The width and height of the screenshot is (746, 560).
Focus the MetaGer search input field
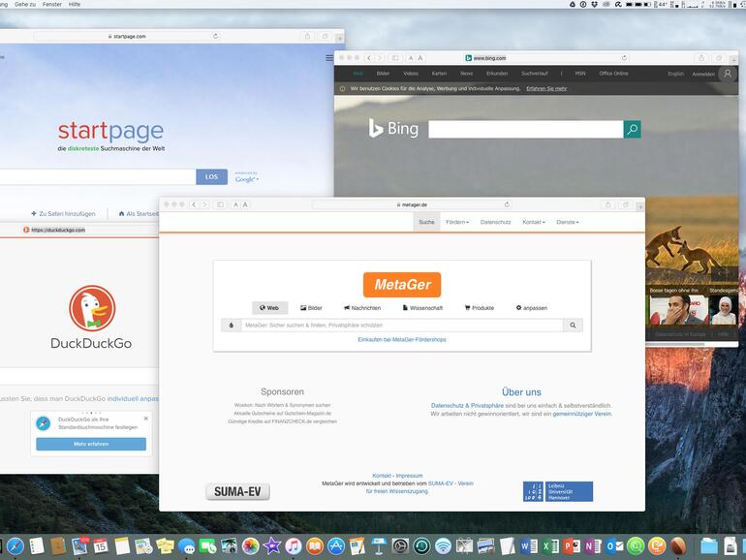coord(402,326)
